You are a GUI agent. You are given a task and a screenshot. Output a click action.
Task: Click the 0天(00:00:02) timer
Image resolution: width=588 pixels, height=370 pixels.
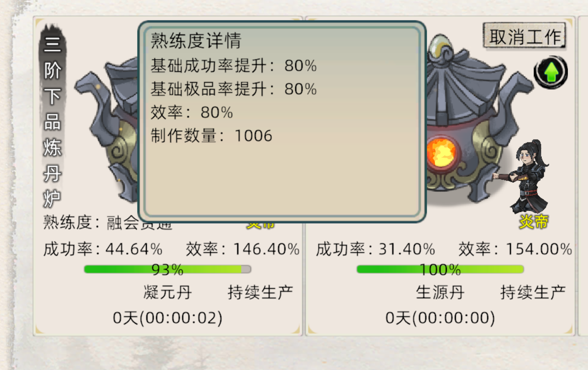[x=167, y=318]
